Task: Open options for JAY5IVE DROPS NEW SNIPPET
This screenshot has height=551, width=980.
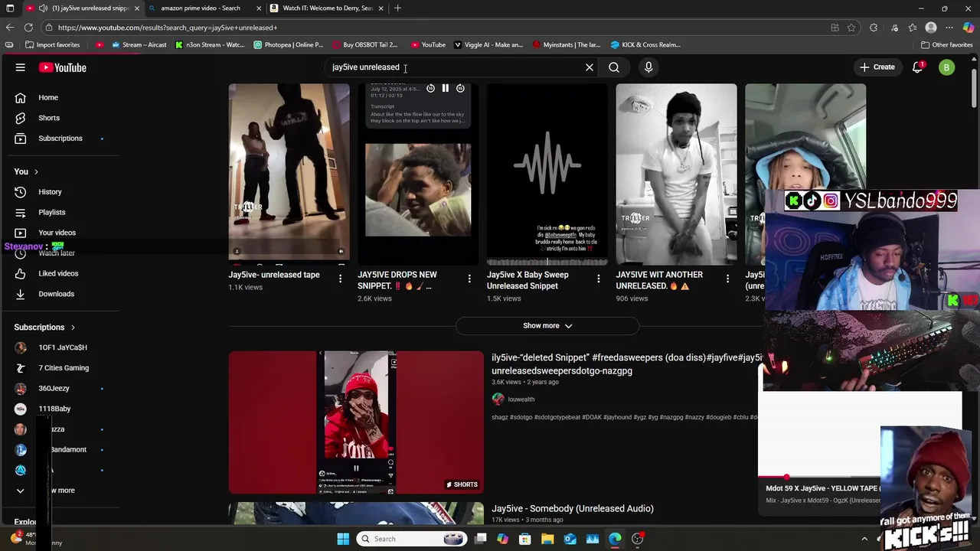Action: click(x=469, y=279)
